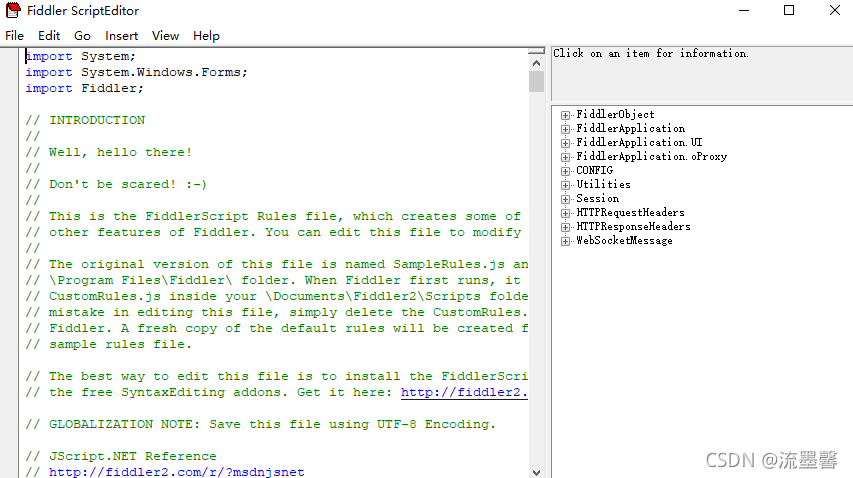853x478 pixels.
Task: Expand the FiddlerApplication node
Action: point(566,129)
